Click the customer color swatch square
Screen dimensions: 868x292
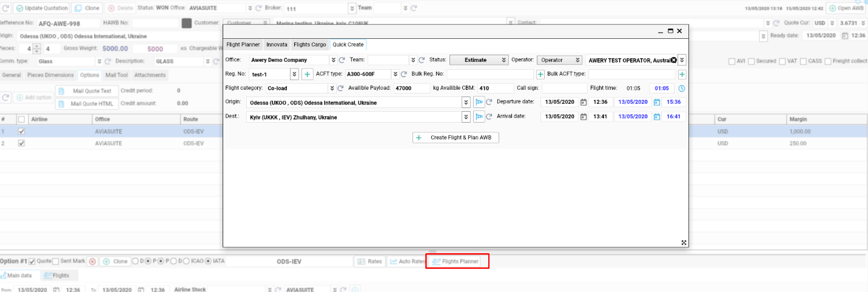click(187, 23)
